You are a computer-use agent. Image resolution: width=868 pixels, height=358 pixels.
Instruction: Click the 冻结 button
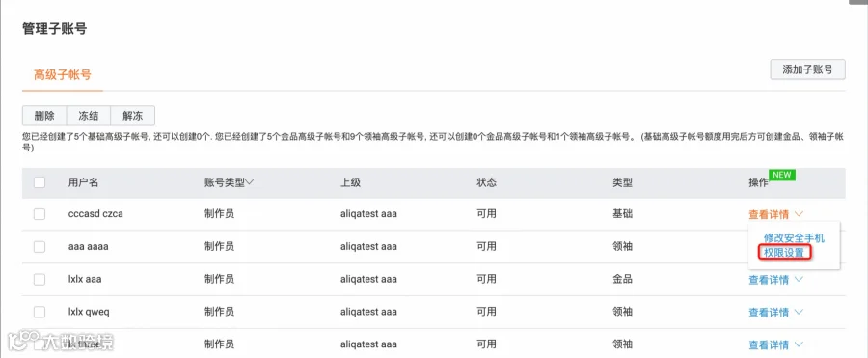tap(89, 116)
